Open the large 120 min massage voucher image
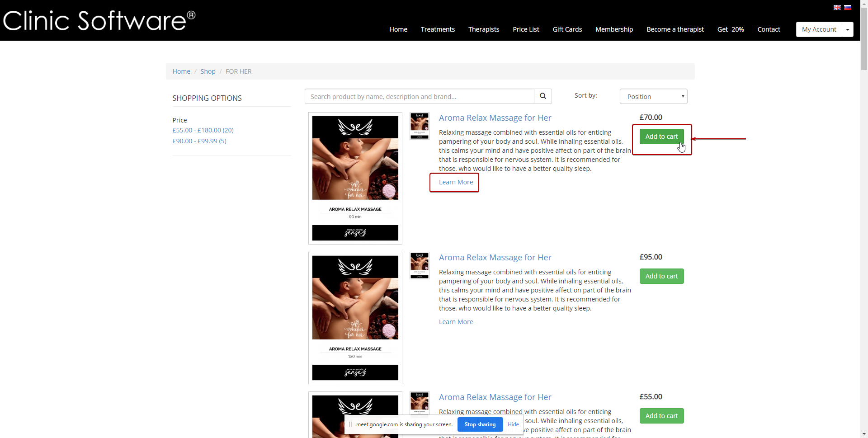The height and width of the screenshot is (438, 868). coord(355,318)
